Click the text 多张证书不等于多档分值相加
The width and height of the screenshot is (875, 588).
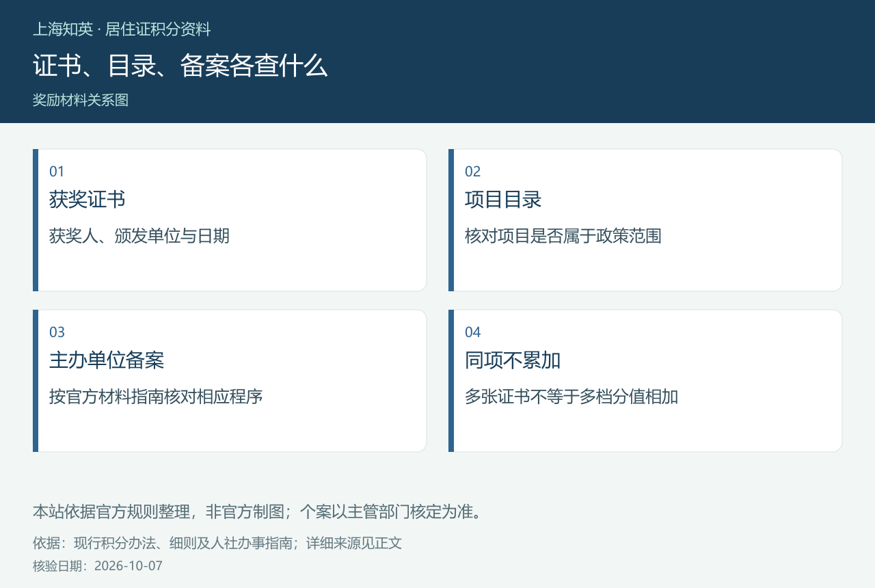tap(571, 397)
